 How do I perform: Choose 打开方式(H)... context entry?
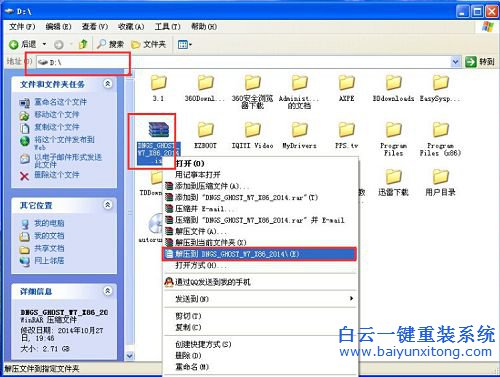coord(260,266)
